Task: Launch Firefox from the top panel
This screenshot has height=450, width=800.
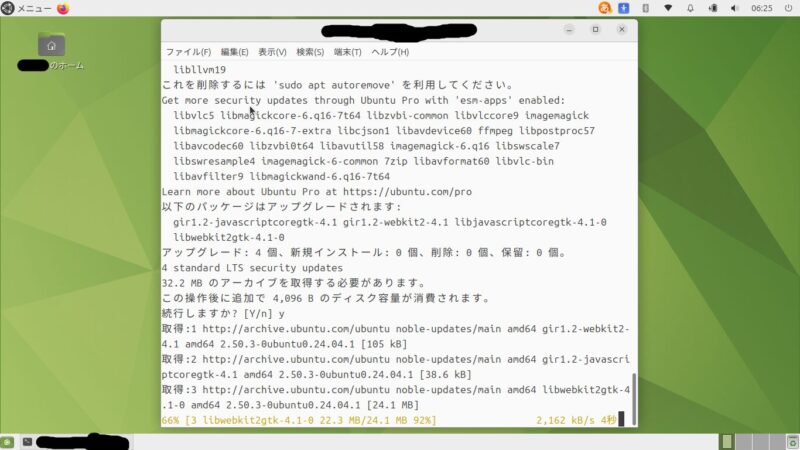Action: point(64,8)
